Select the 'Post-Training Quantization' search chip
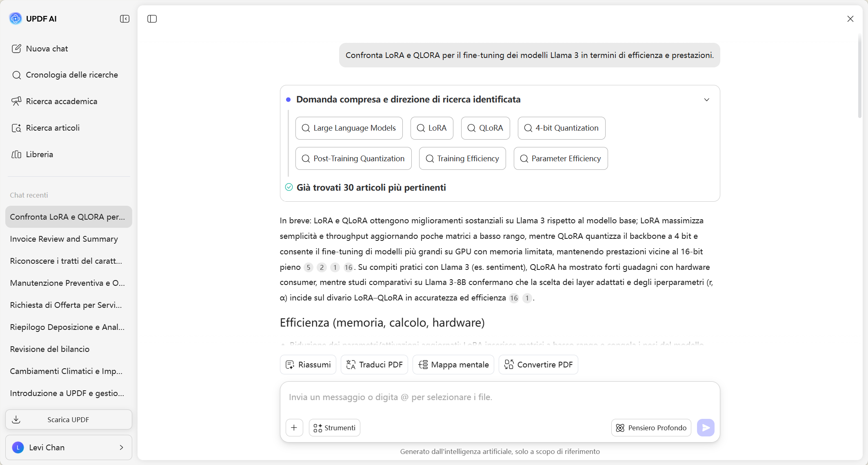868x465 pixels. point(353,158)
